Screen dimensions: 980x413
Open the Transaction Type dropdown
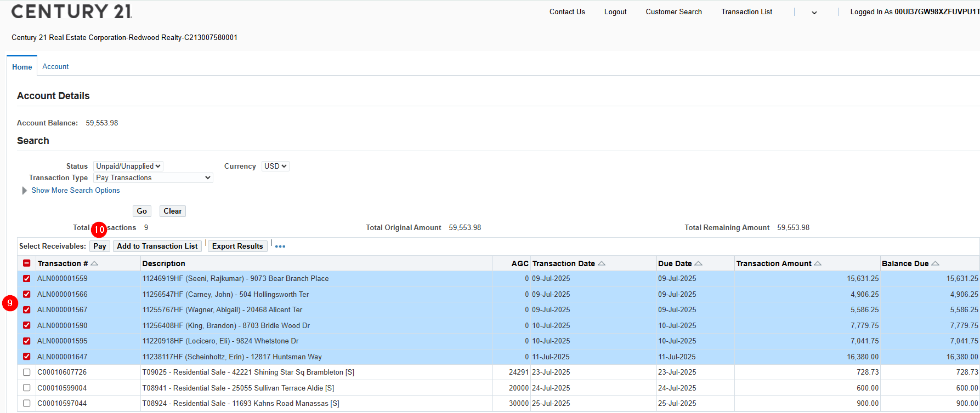(x=153, y=177)
